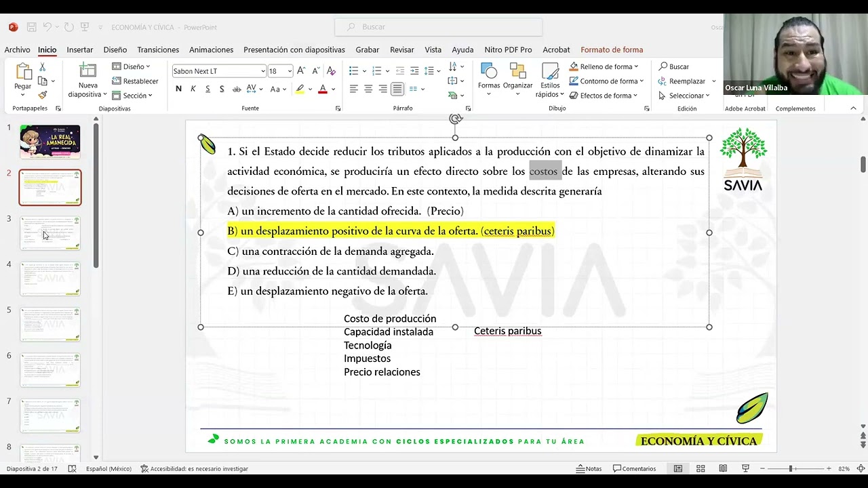The height and width of the screenshot is (488, 868).
Task: Toggle underline (S) formatting
Action: 208,89
